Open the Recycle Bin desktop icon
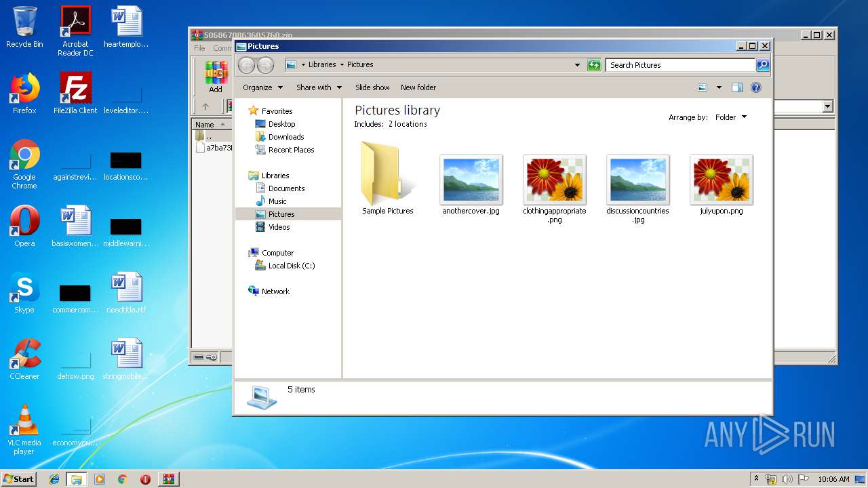The image size is (868, 488). tap(24, 27)
